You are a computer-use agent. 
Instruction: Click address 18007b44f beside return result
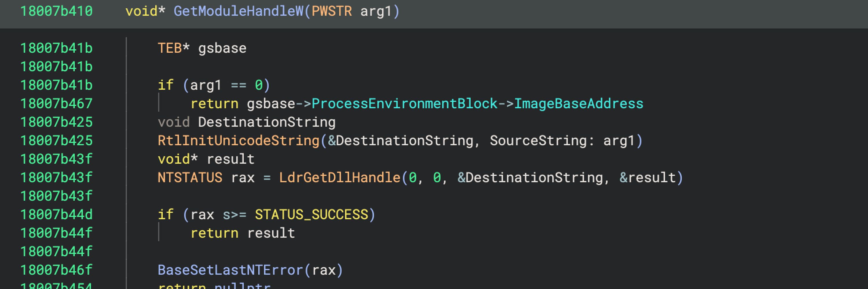click(56, 233)
